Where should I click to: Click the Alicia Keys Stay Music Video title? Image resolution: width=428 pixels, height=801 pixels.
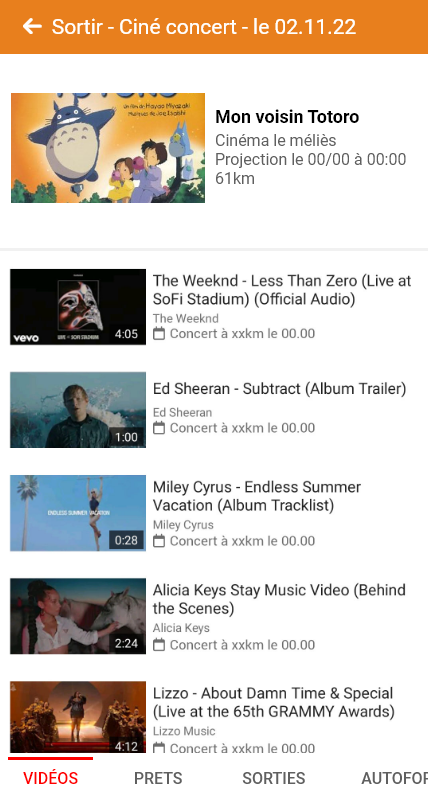279,599
